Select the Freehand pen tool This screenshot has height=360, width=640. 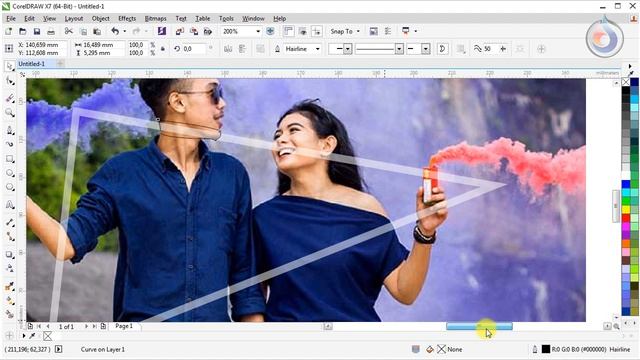(10, 130)
